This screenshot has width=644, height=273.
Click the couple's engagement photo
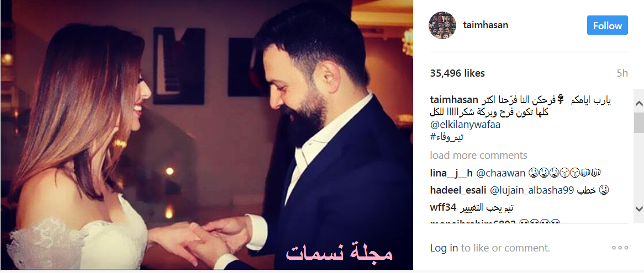pos(207,135)
